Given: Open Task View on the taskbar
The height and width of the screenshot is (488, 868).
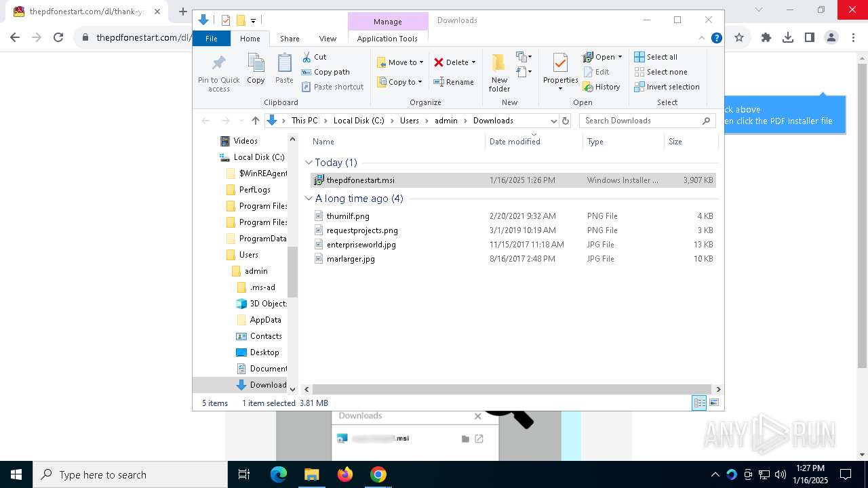Looking at the screenshot, I should pyautogui.click(x=244, y=474).
